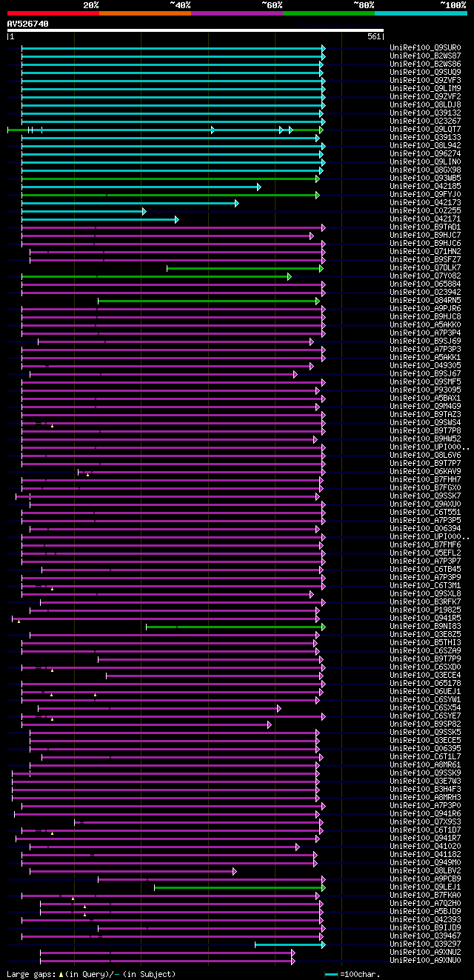Open hit UniRef100_Q93WB5

tap(425, 179)
